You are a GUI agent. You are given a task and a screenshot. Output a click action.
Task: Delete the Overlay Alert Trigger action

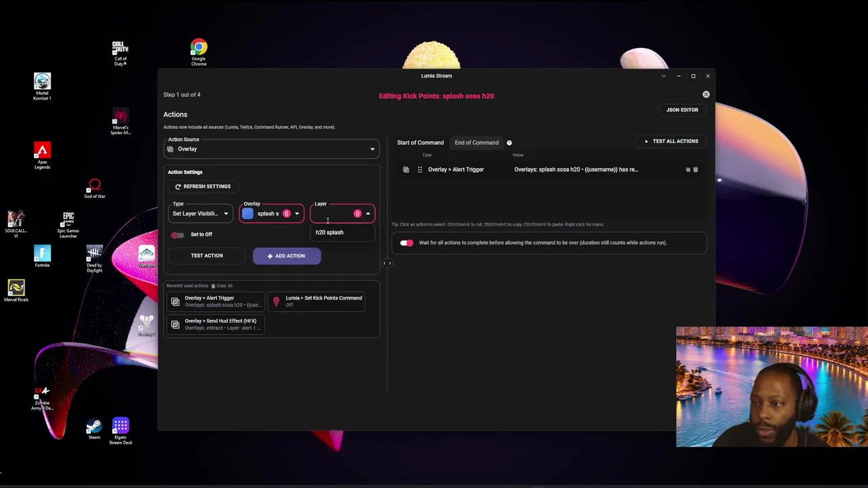(695, 169)
